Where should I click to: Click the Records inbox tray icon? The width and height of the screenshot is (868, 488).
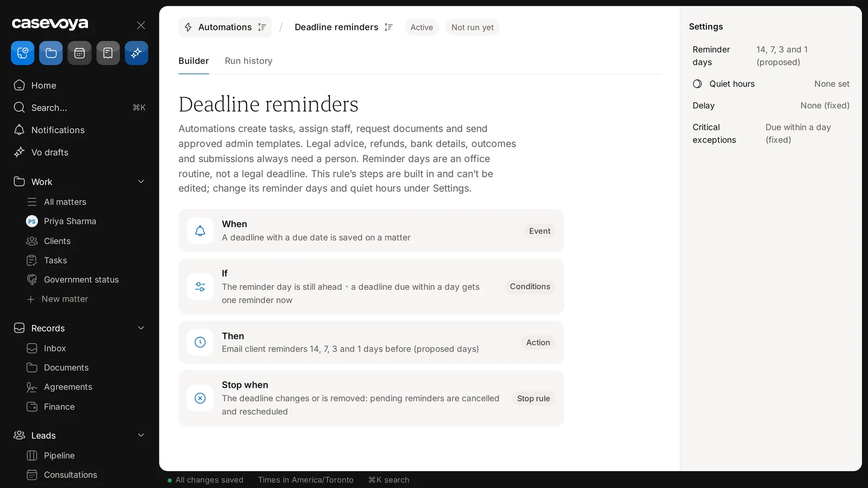click(20, 328)
